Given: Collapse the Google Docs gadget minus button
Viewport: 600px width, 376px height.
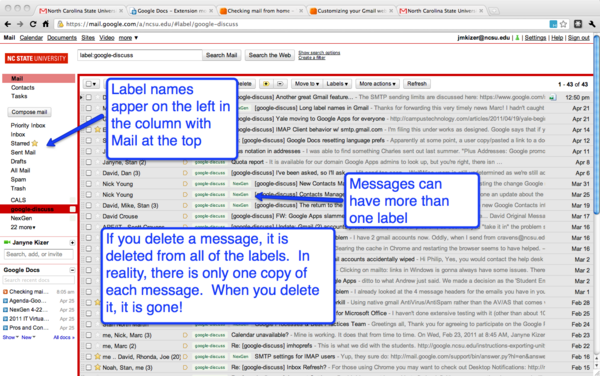Looking at the screenshot, I should click(72, 270).
